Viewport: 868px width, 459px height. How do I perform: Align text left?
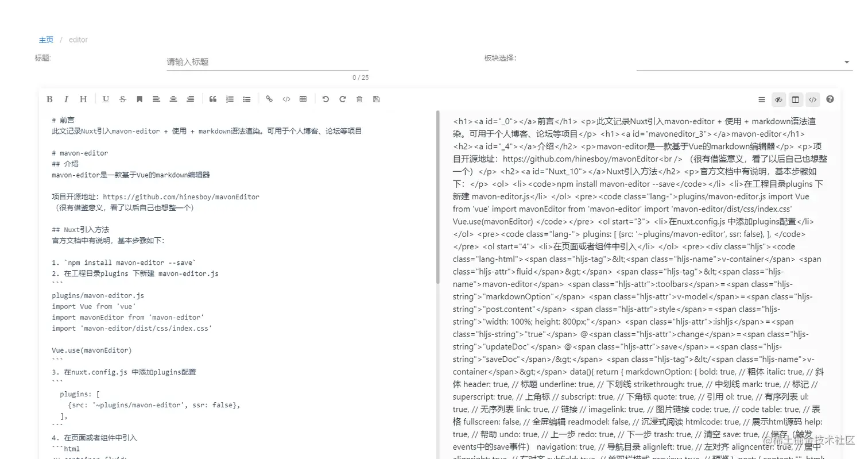pyautogui.click(x=156, y=99)
